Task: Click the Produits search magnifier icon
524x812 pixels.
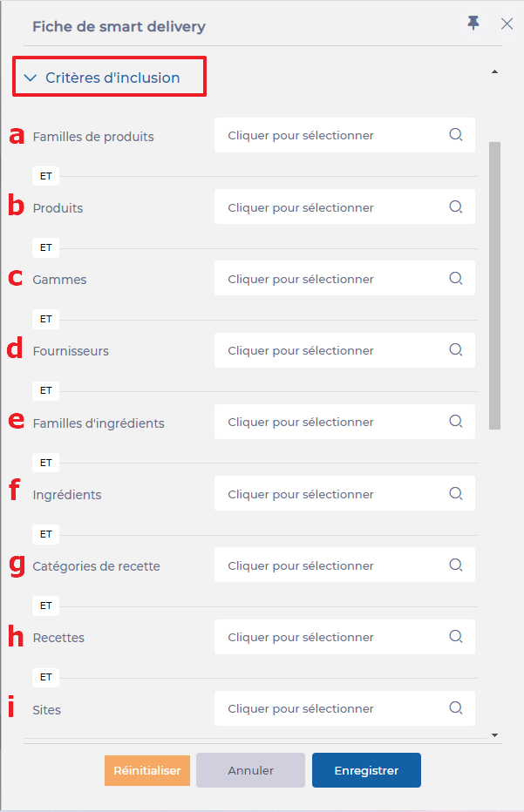Action: 455,207
